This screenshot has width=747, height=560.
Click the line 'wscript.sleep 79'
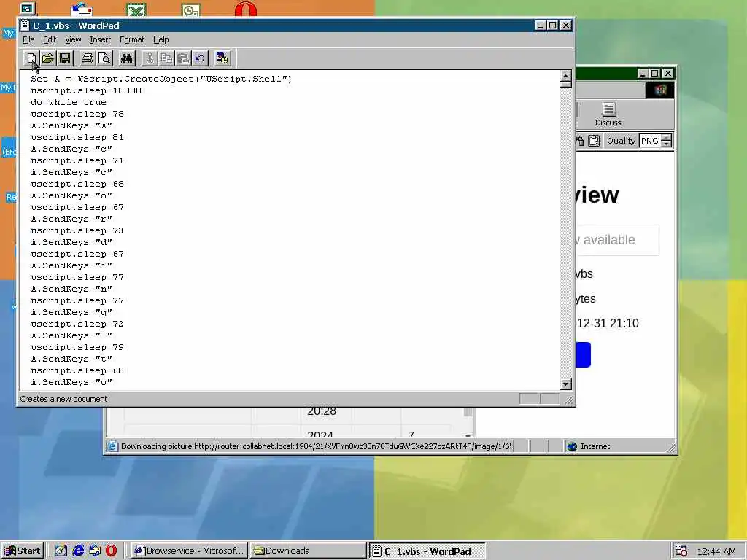[x=77, y=347]
